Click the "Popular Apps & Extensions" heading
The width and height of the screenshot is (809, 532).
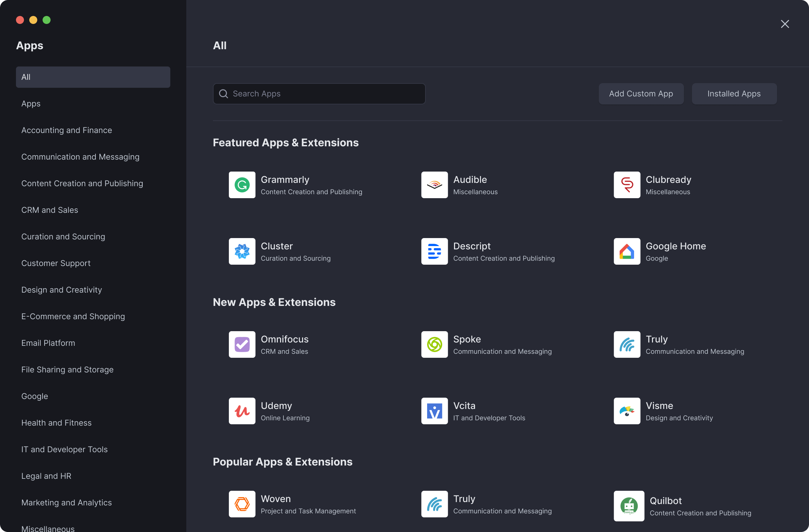tap(282, 462)
